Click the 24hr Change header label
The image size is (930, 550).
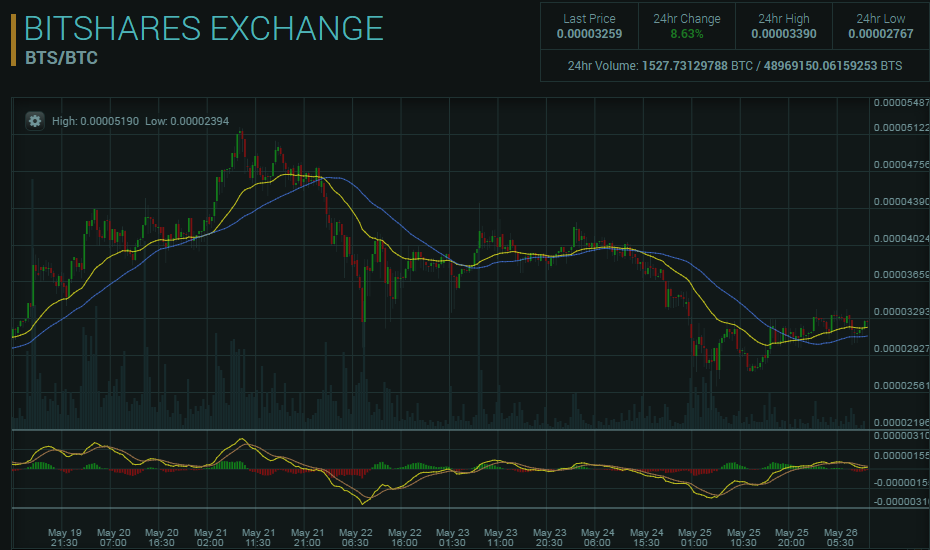coord(687,19)
